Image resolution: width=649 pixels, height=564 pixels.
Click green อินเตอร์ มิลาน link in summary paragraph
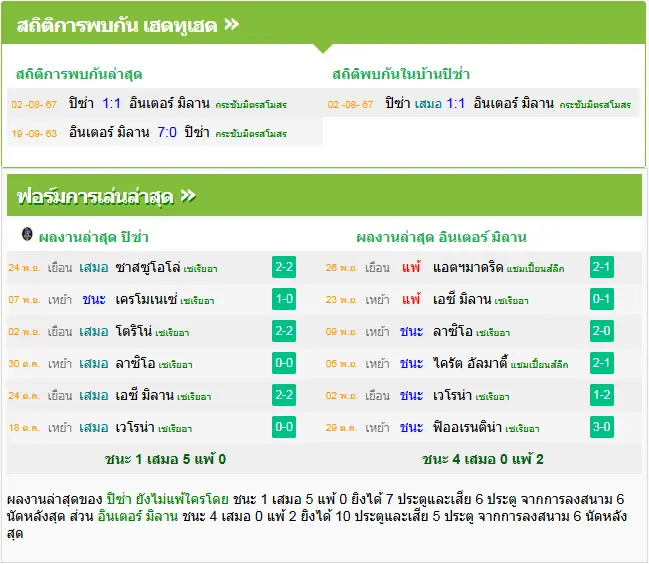point(138,516)
